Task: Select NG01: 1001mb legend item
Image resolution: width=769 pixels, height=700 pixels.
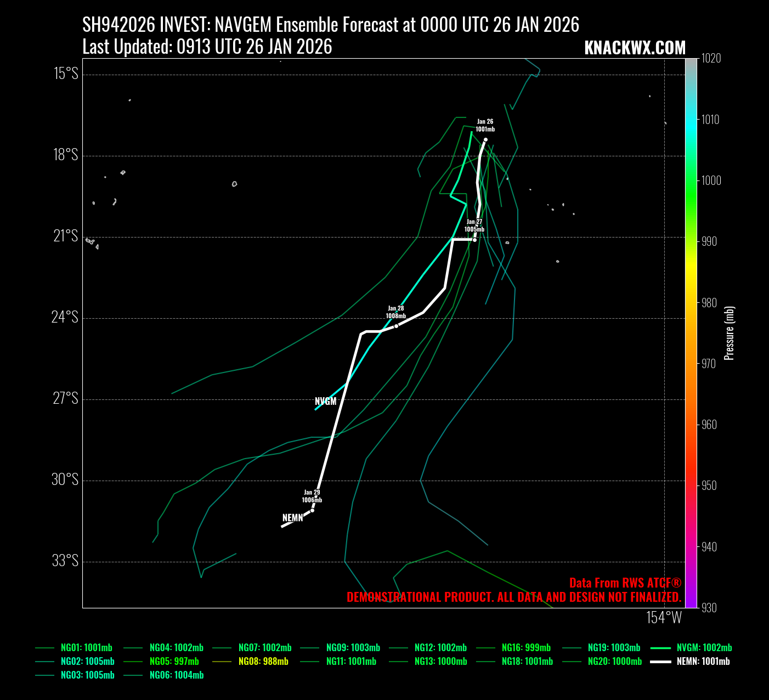Action: point(86,648)
